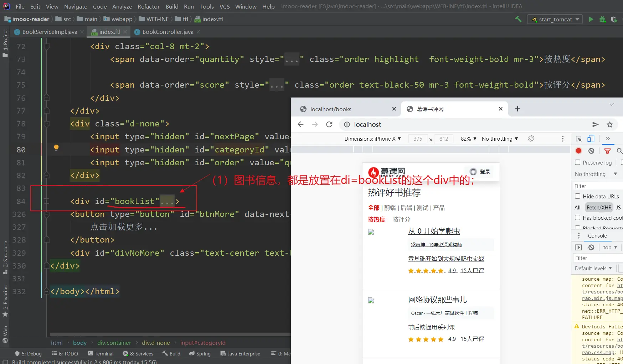The image size is (623, 364).
Task: Open the Structure tool window sidebar
Action: [x=5, y=258]
